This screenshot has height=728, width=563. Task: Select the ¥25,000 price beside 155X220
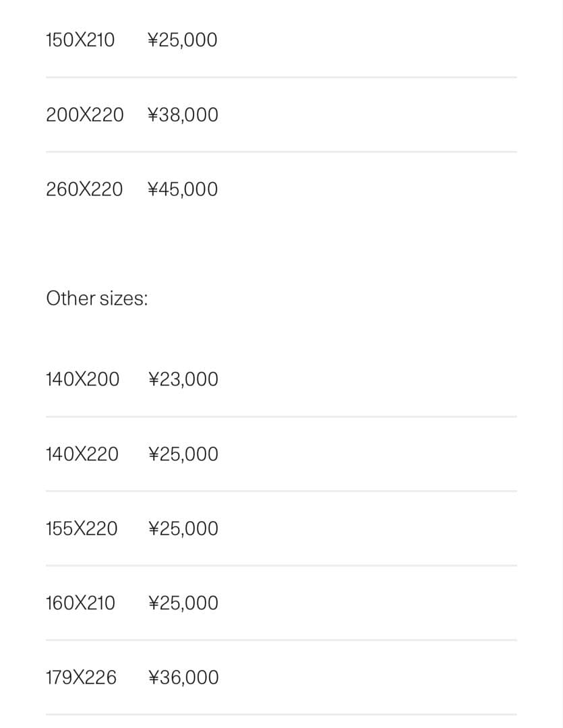(183, 528)
